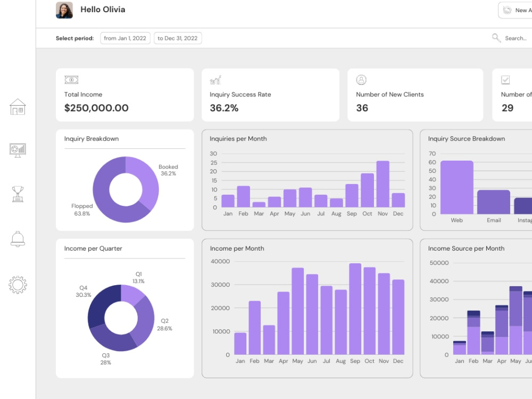532x399 pixels.
Task: Click the May bar in Income per Month
Action: click(x=297, y=311)
